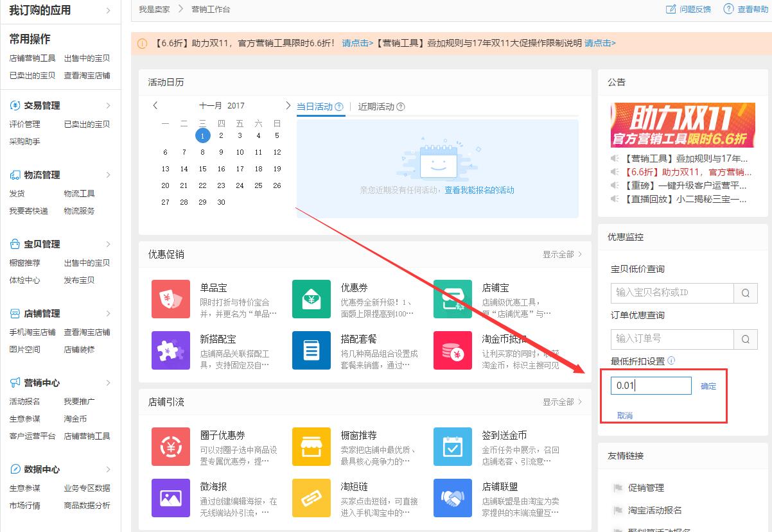Select November 11 in the calendar

point(258,152)
